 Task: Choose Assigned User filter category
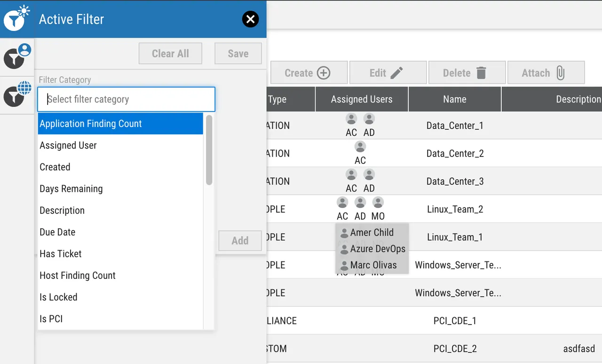tap(120, 145)
